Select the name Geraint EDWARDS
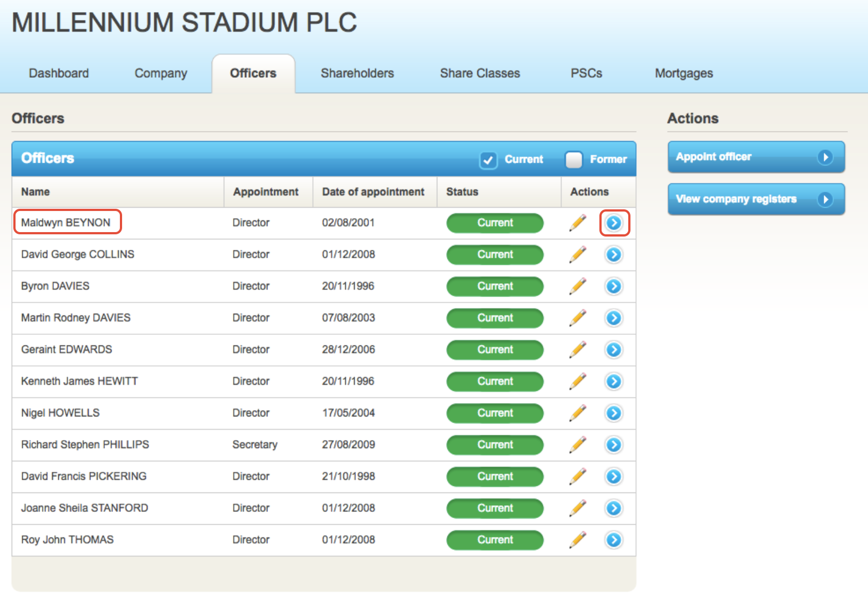 [67, 349]
